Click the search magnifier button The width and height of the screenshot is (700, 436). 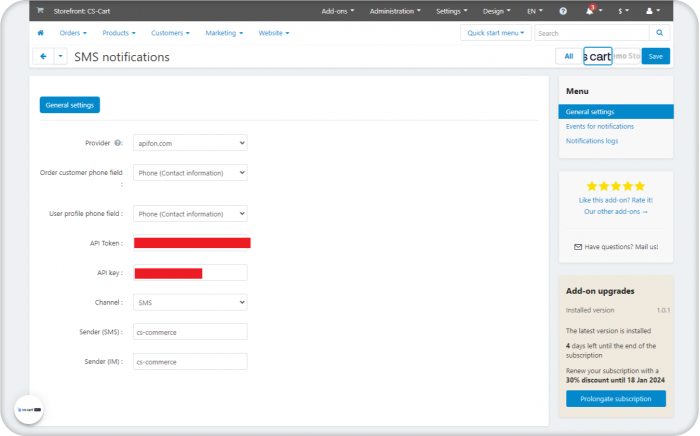click(659, 33)
